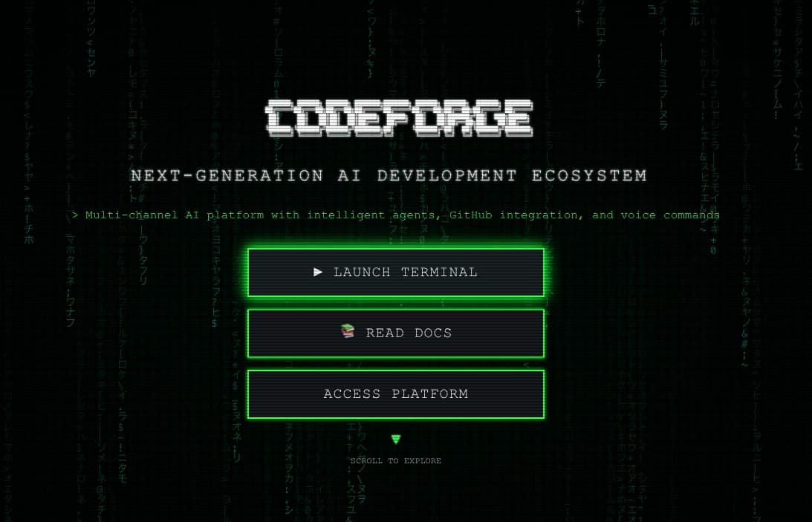The width and height of the screenshot is (812, 522).
Task: Select the CODEFORGE ASCII logo
Action: pos(398,117)
